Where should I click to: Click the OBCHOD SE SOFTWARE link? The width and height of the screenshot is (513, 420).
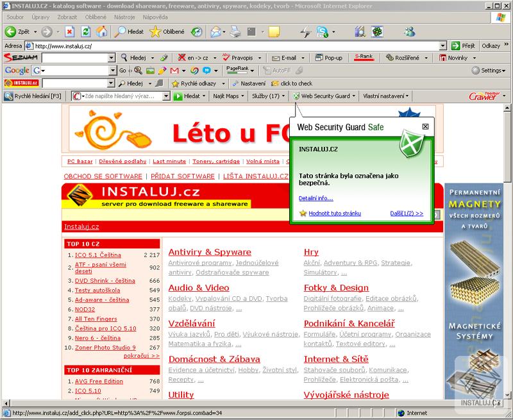point(103,176)
